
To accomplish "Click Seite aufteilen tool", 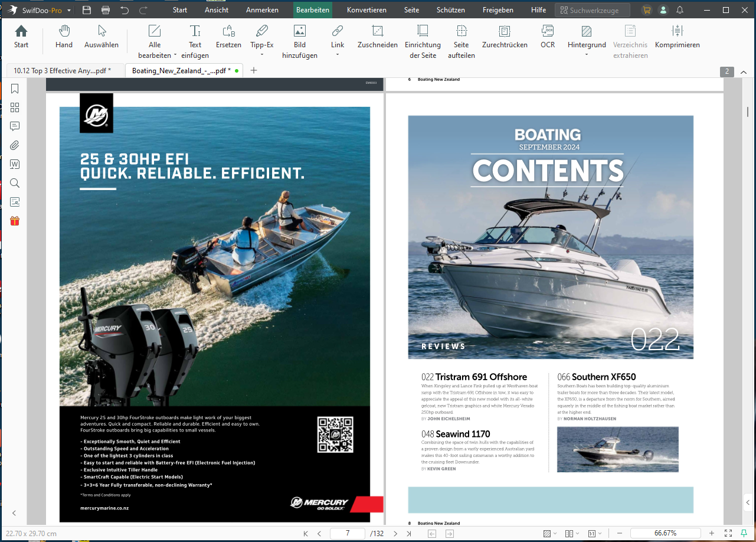I will pos(462,41).
